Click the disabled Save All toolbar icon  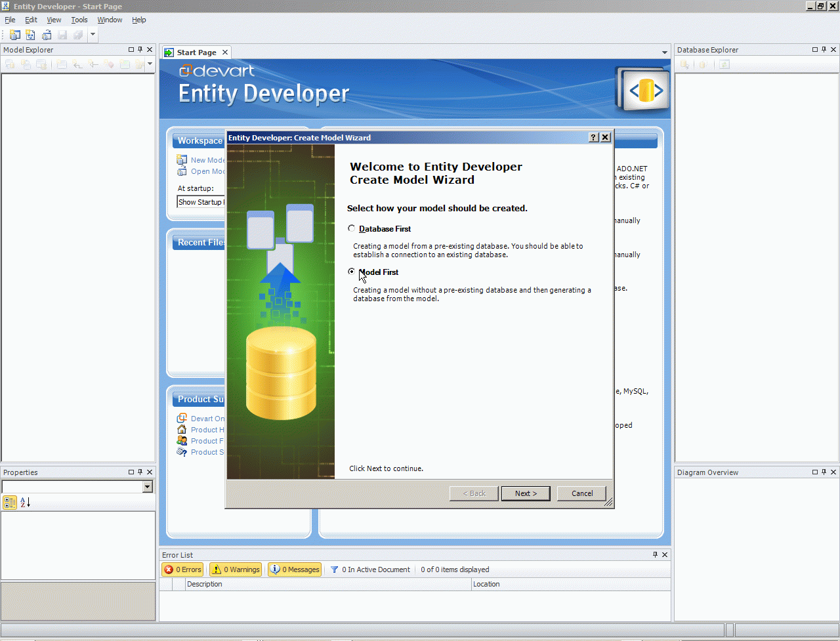click(x=78, y=35)
